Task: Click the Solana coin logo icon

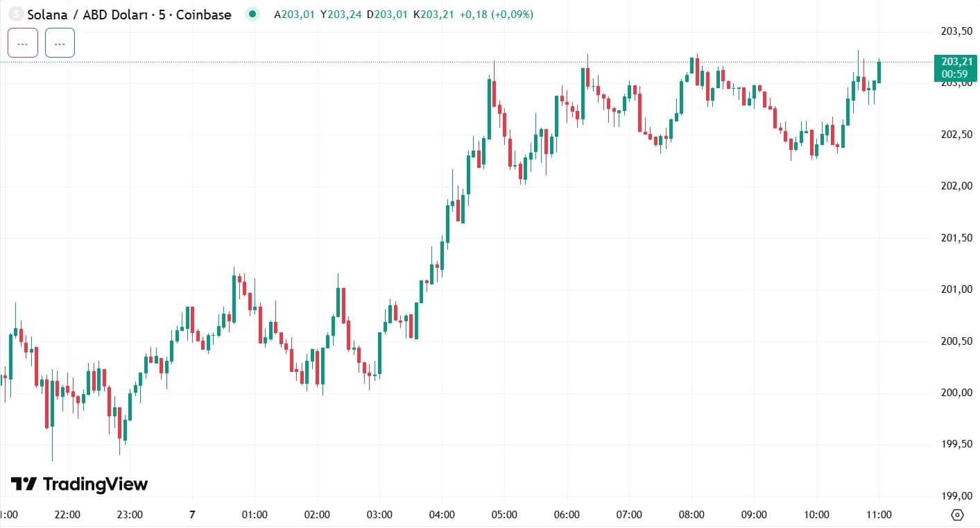Action: (14, 14)
